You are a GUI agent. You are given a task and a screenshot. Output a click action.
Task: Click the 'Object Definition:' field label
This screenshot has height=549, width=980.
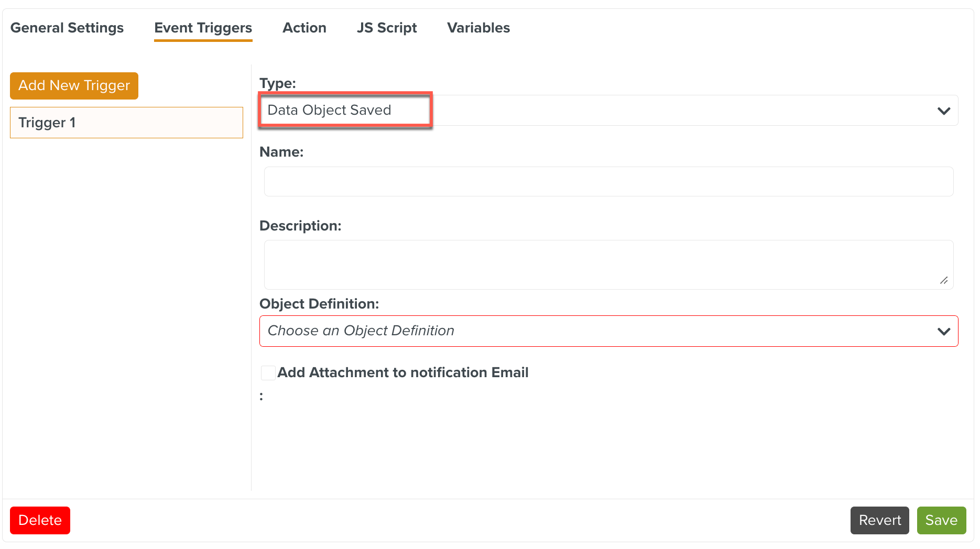[319, 304]
